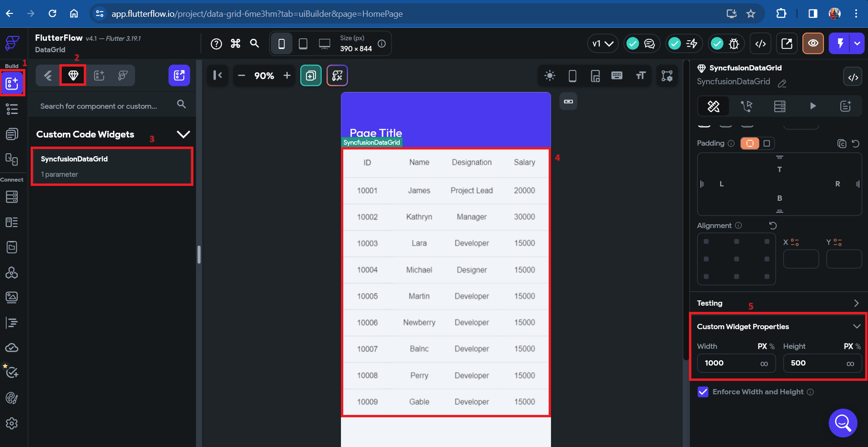The height and width of the screenshot is (447, 868).
Task: Zoom in the canvas with plus icon
Action: tap(287, 75)
